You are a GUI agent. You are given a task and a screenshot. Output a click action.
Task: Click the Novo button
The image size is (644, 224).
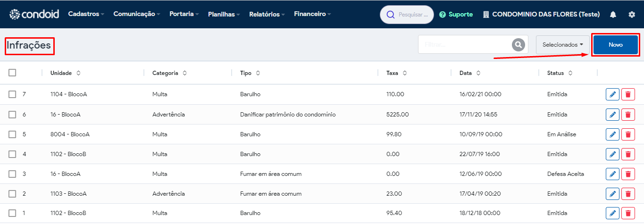click(616, 45)
